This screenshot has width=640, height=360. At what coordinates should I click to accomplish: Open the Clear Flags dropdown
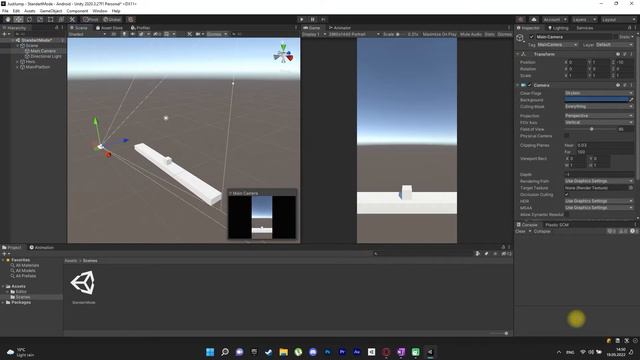[599, 93]
